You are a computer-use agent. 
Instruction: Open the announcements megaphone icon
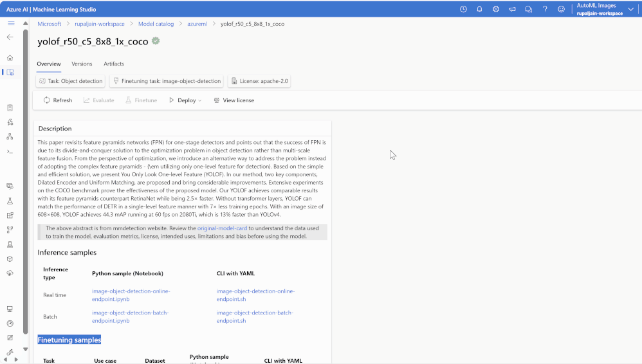pos(512,9)
